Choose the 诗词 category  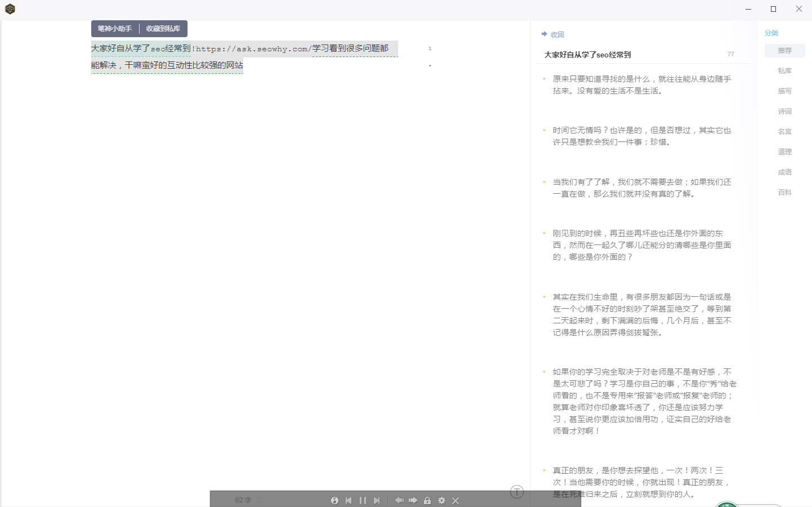point(784,112)
